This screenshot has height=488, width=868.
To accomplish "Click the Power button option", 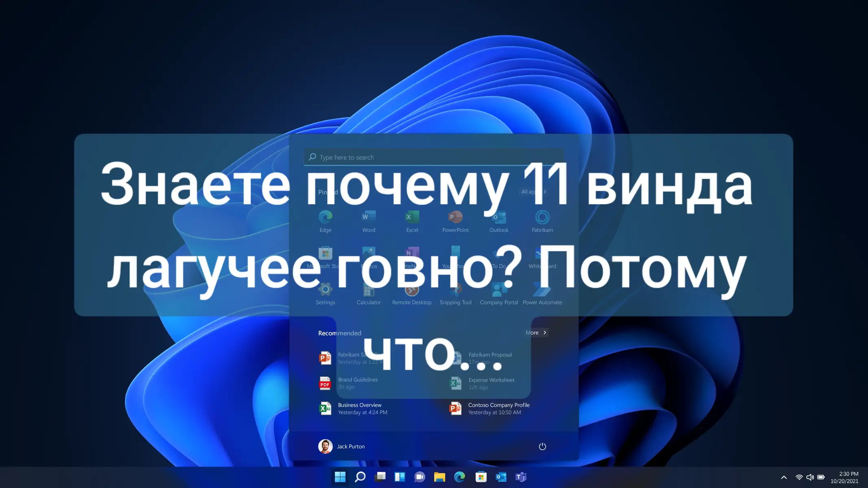I will (x=542, y=446).
